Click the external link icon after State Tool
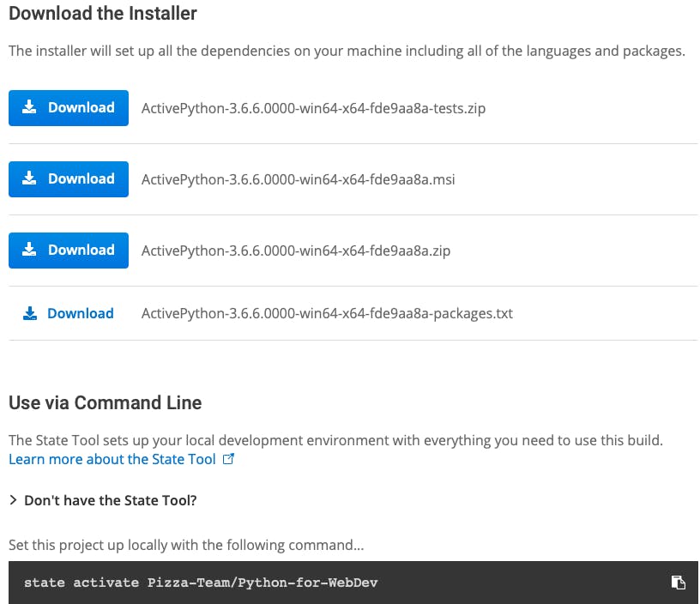 click(x=228, y=459)
